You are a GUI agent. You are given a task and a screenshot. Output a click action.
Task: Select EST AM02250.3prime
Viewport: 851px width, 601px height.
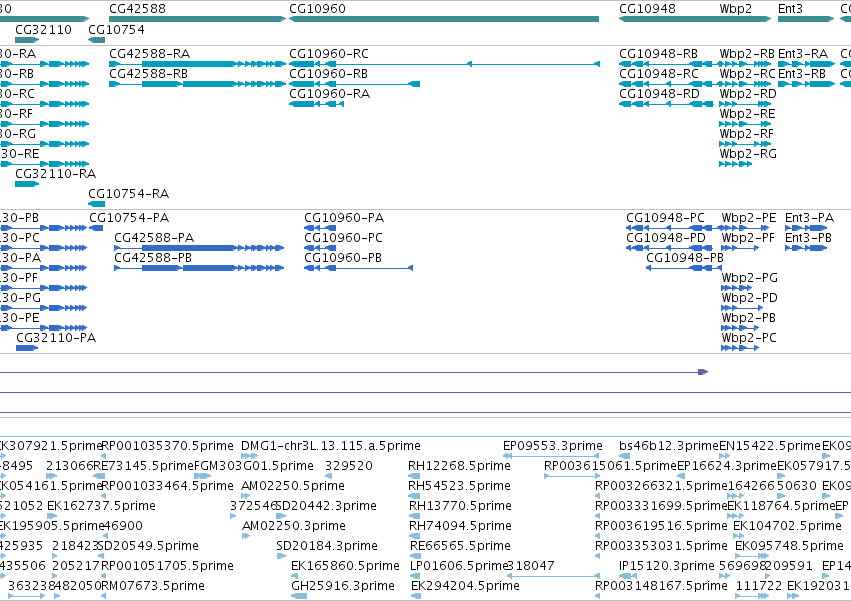(294, 526)
